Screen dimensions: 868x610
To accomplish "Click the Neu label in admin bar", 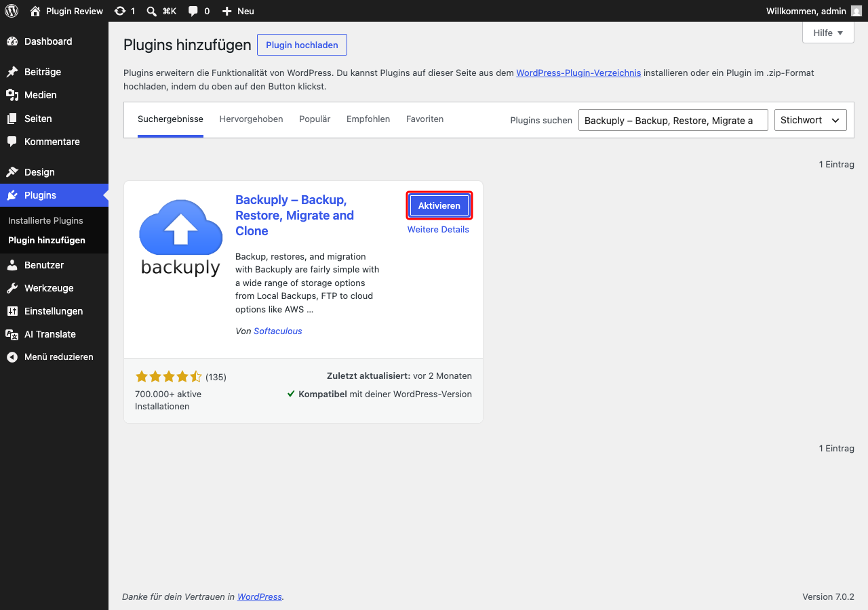I will [245, 11].
